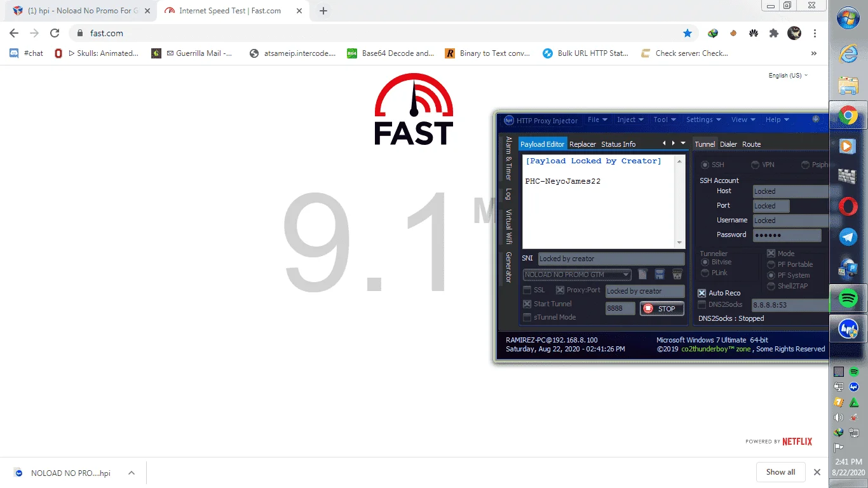This screenshot has width=868, height=488.
Task: Select the PLink tunnelier option
Action: (705, 273)
